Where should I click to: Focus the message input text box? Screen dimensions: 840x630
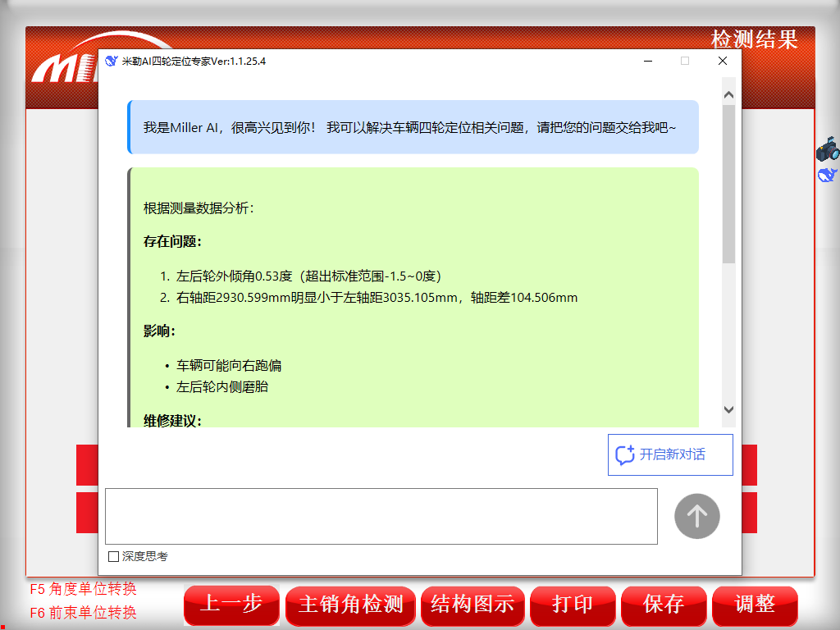coord(381,517)
